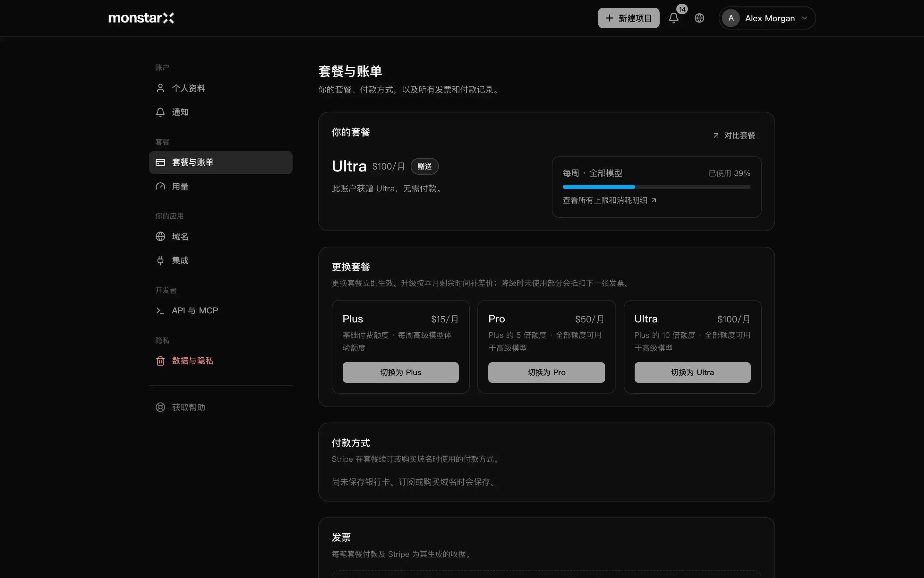The height and width of the screenshot is (578, 924).
Task: Click the lifebuoy icon beside 获取帮助
Action: coord(160,407)
